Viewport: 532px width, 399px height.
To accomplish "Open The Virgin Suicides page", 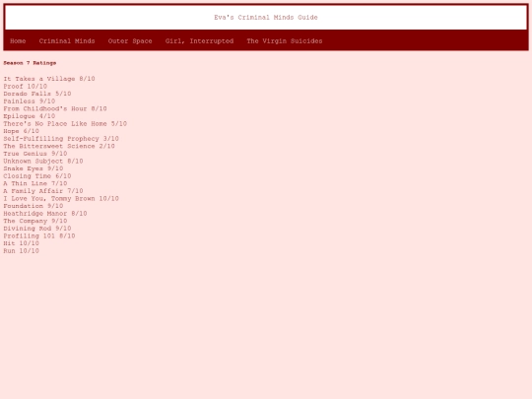I will click(285, 41).
